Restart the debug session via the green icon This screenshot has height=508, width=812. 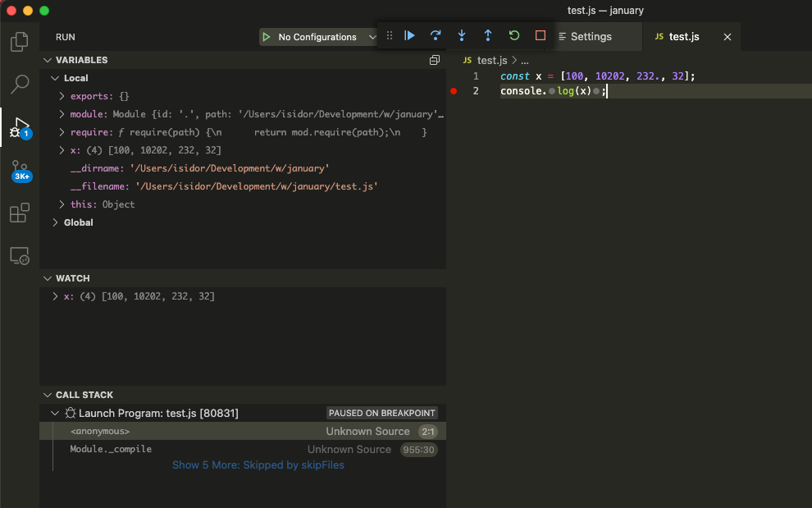tap(514, 36)
